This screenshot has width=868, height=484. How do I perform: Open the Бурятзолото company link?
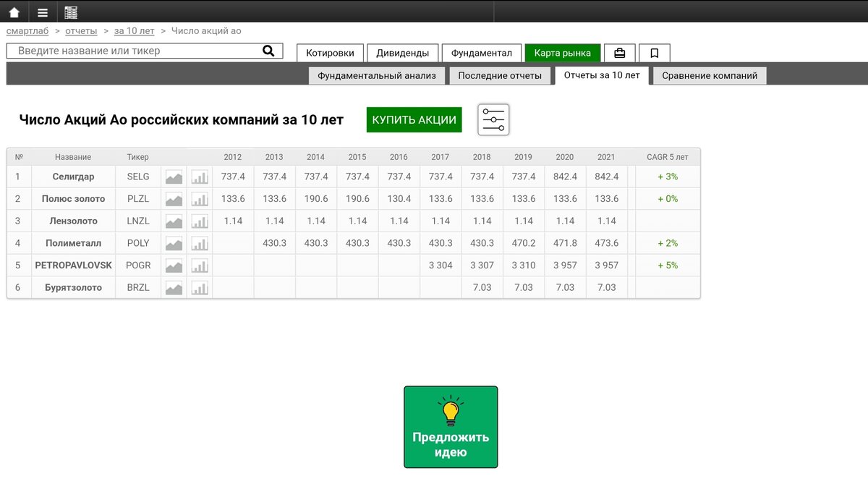[x=73, y=288]
